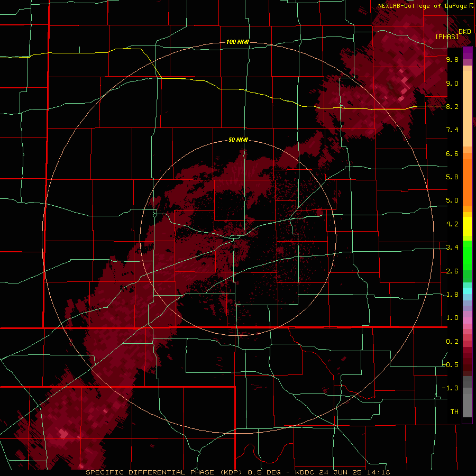This screenshot has height=476, width=476.
Task: Click the purple top segment of color bar
Action: pos(467,53)
